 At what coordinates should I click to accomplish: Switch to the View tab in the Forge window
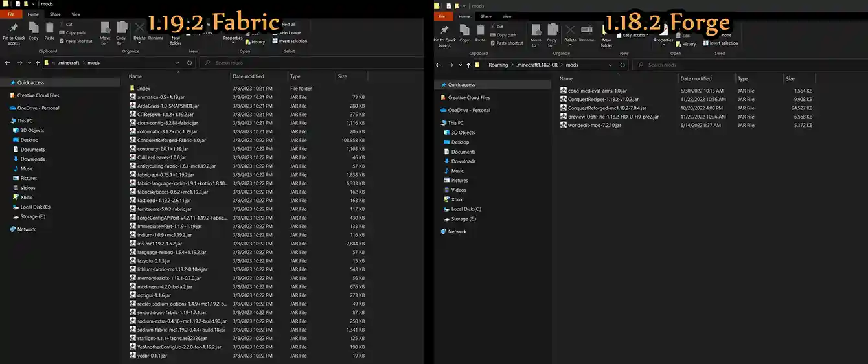[507, 16]
